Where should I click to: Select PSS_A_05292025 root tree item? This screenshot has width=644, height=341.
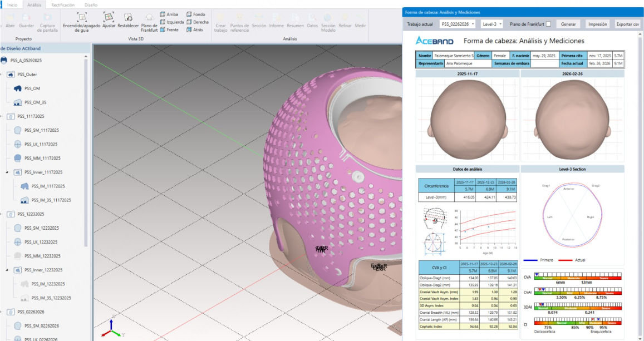click(26, 61)
